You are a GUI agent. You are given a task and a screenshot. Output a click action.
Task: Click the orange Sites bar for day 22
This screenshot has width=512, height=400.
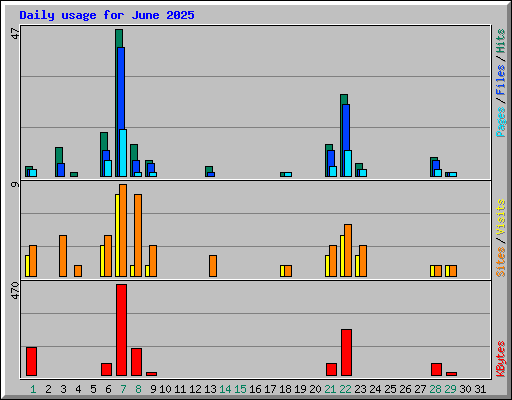point(348,250)
